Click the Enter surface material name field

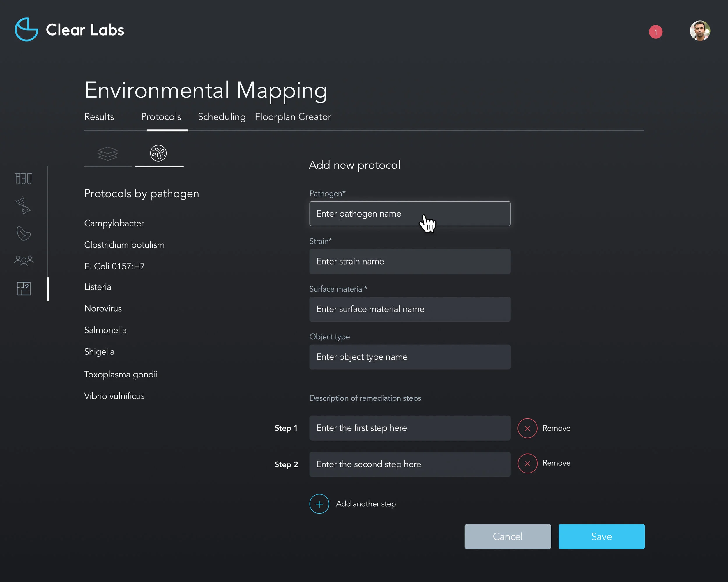tap(410, 309)
